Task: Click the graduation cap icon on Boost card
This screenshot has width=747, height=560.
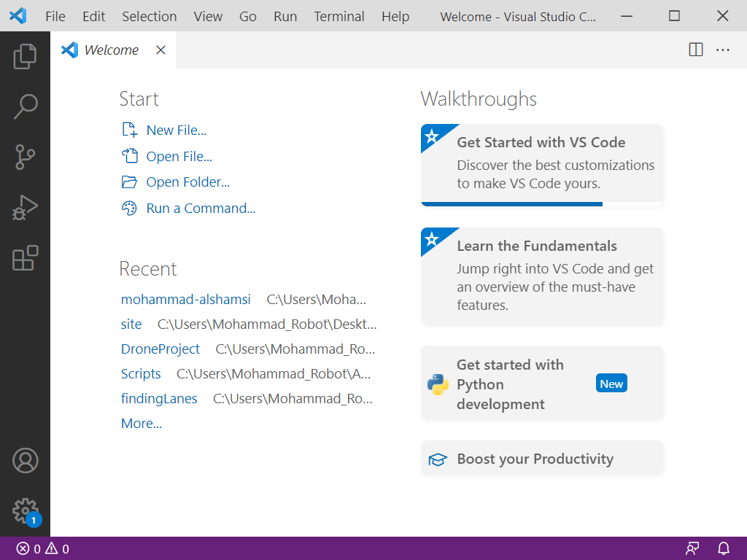Action: (438, 459)
